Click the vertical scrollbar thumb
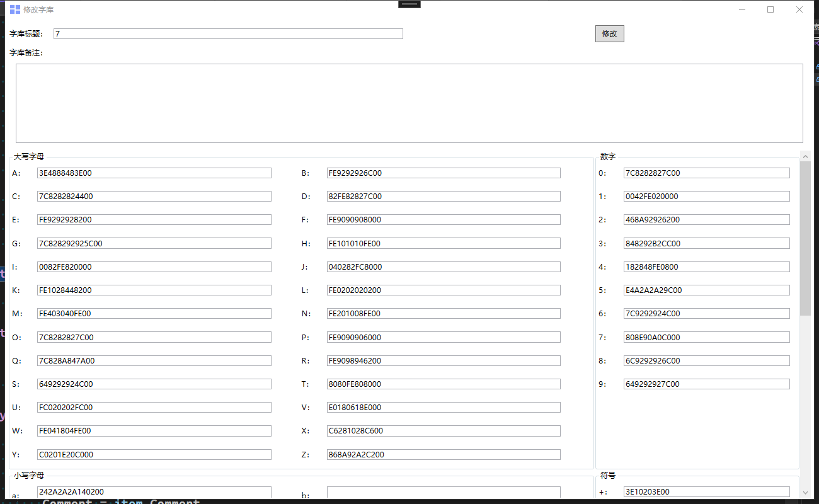 point(805,238)
